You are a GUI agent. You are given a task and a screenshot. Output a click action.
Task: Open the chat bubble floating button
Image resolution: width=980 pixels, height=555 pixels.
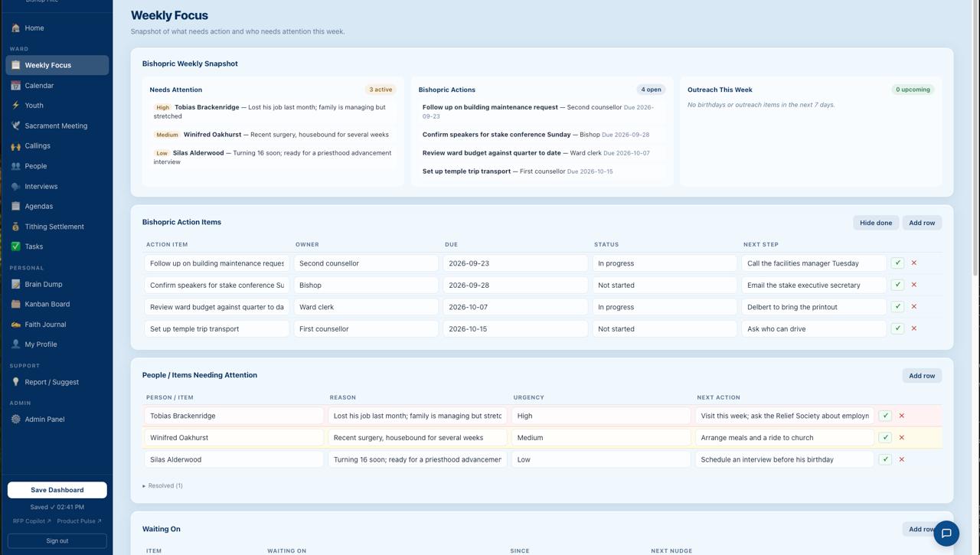pos(946,534)
